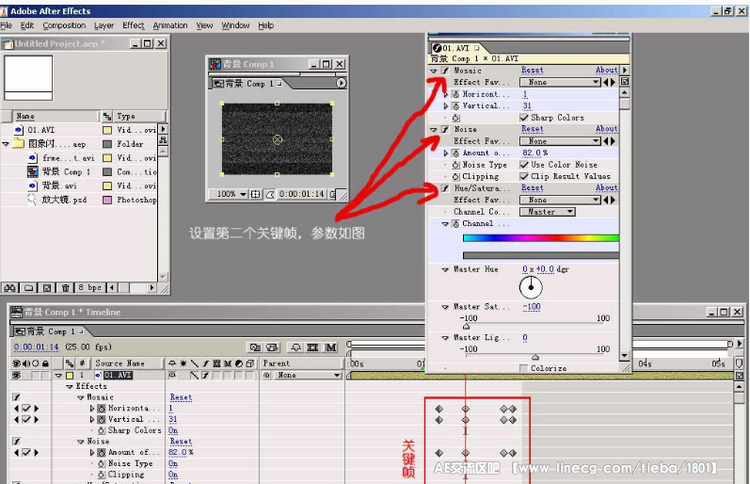Image resolution: width=750 pixels, height=484 pixels.
Task: Click the trash delete icon in Project window
Action: click(66, 288)
